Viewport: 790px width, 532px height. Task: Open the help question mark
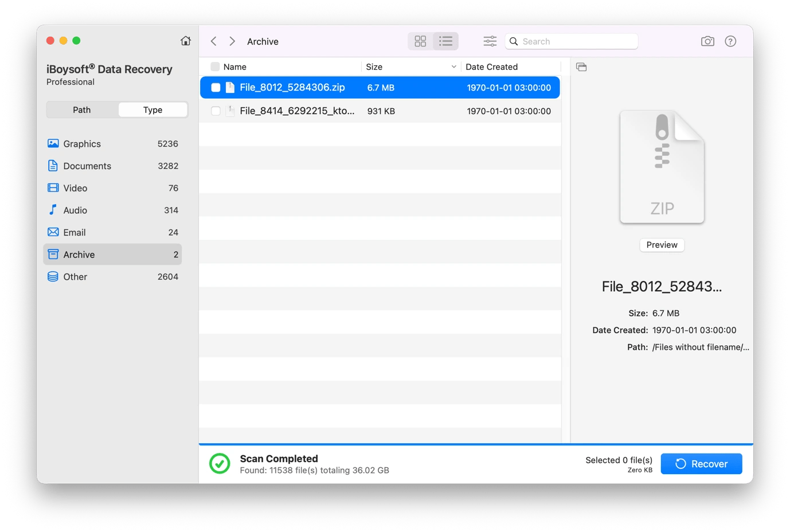(730, 41)
